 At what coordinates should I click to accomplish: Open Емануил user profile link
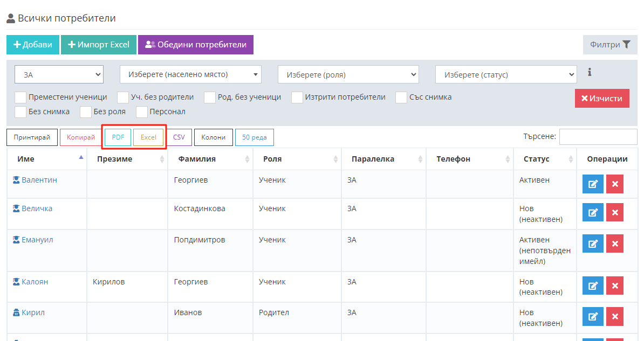[x=37, y=240]
